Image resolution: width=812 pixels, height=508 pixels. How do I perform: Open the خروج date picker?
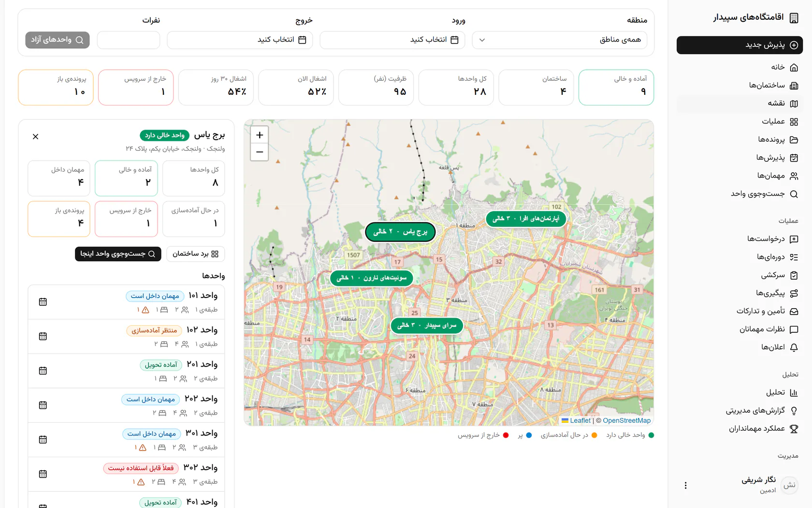(x=240, y=40)
